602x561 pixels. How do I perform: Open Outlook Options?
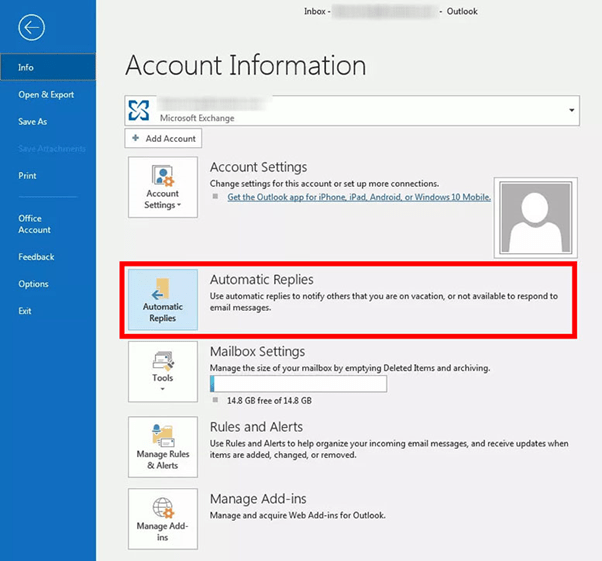33,284
